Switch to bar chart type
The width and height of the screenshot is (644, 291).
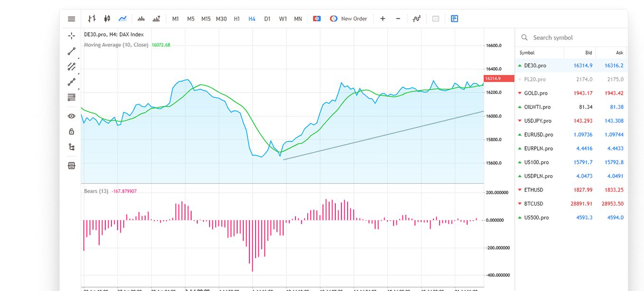92,19
